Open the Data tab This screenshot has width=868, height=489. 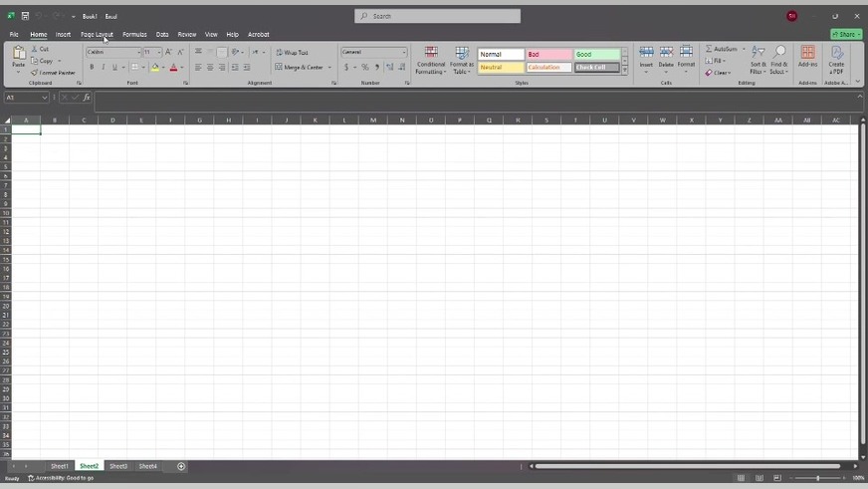162,34
